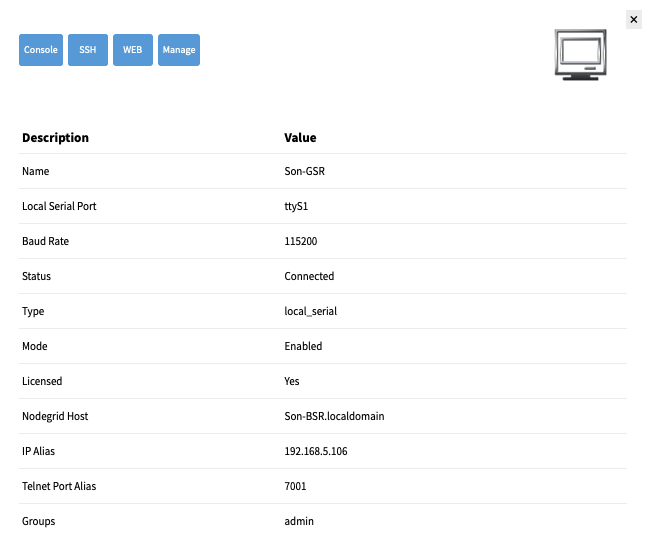Screen dimensions: 651x543
Task: Select the 115200 baud rate value
Action: coord(301,241)
